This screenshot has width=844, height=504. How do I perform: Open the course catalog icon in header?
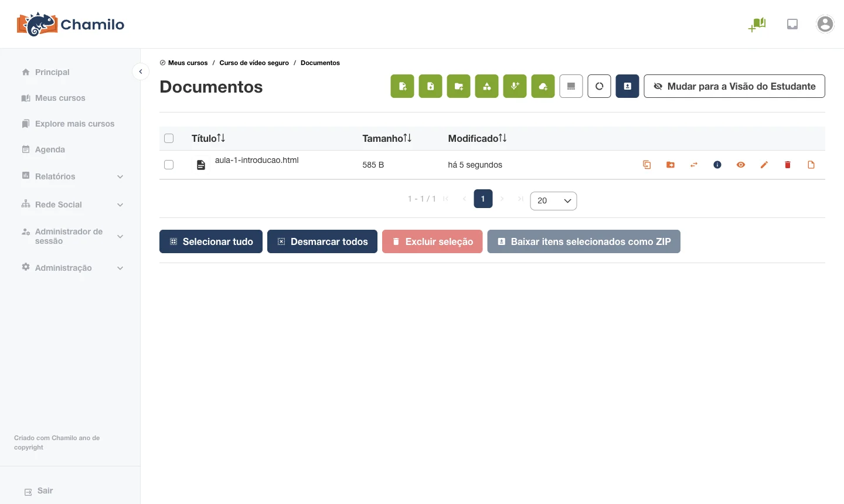[x=757, y=24]
